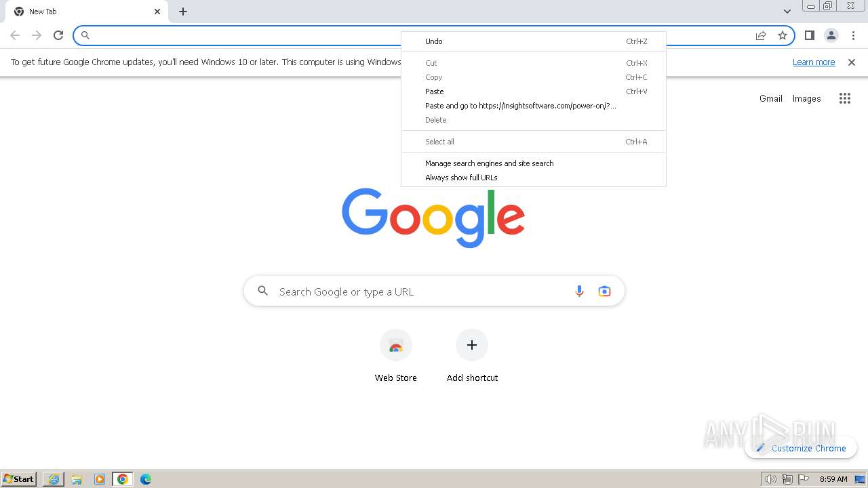Screen dimensions: 868x488
Task: Open the Chrome profile avatar
Action: pyautogui.click(x=831, y=35)
